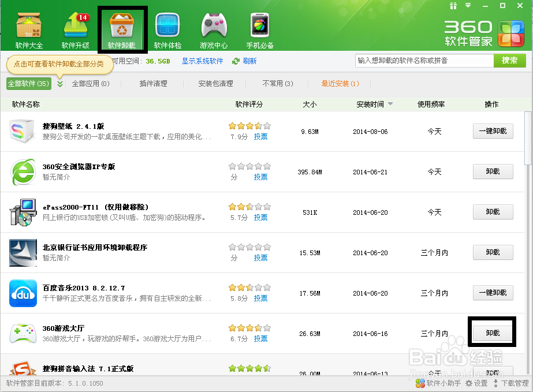Click the 36.5GB available space value

point(158,61)
